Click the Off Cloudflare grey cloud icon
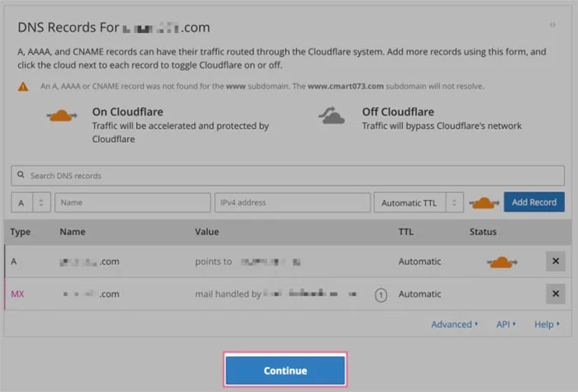 [x=331, y=116]
